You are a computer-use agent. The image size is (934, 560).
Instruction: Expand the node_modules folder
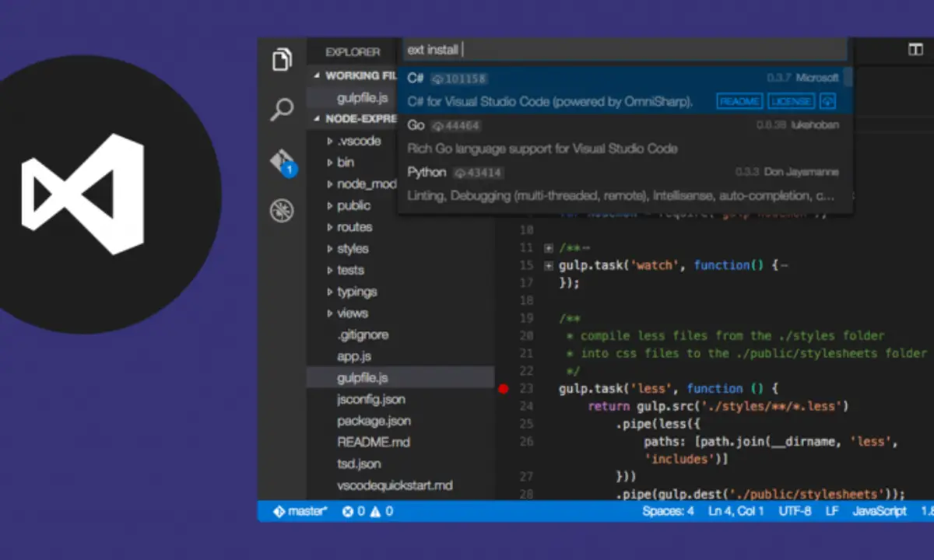click(x=330, y=184)
